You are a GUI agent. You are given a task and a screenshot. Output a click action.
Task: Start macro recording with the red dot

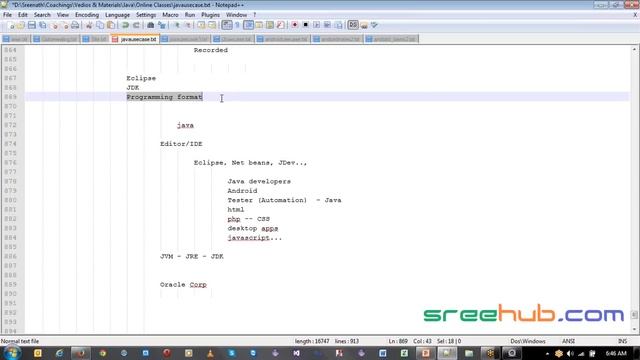click(x=294, y=25)
